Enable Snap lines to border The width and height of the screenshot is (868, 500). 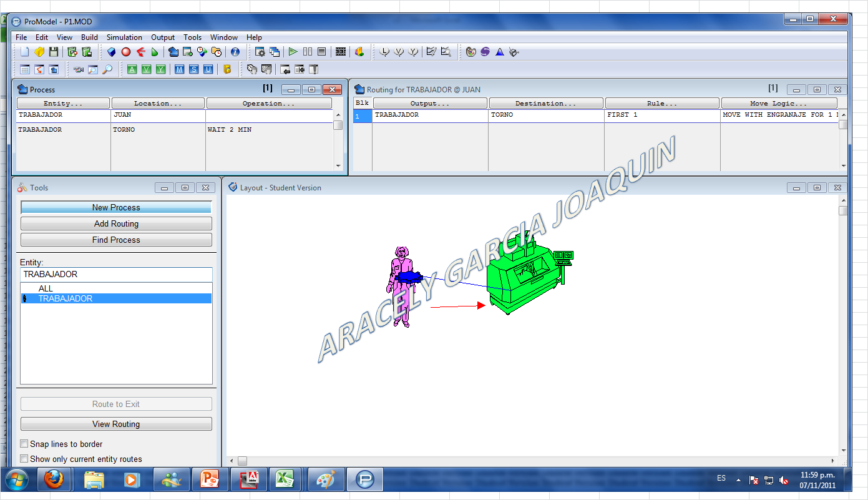[x=24, y=444]
